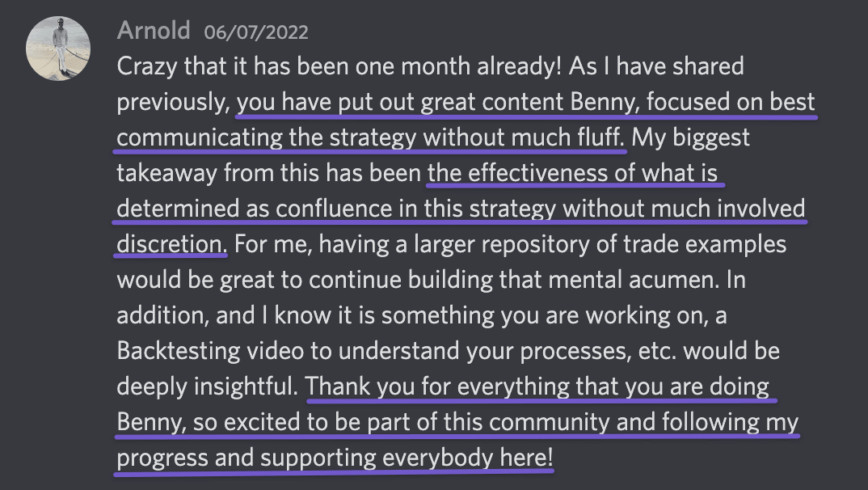The width and height of the screenshot is (868, 490).
Task: Click 'Thank you for everything that you are doing'
Action: [538, 387]
